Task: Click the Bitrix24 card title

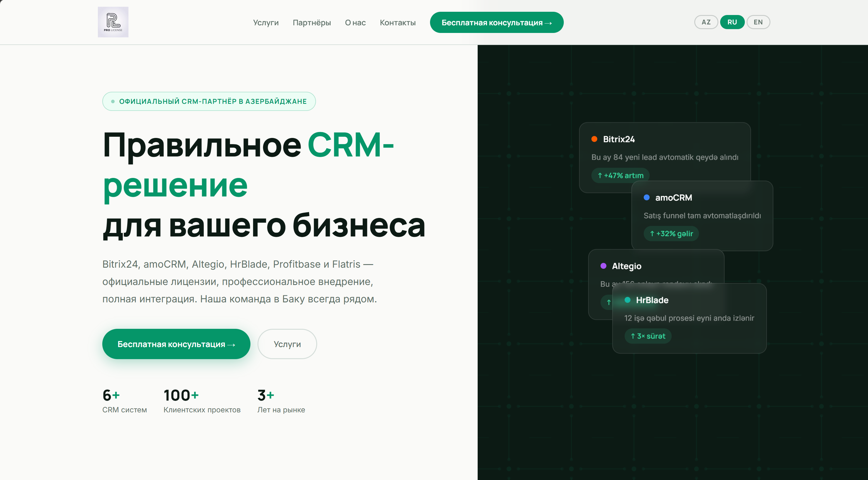Action: pyautogui.click(x=619, y=139)
